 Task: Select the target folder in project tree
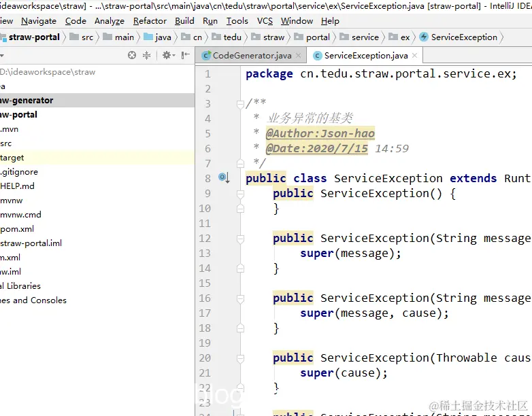click(12, 158)
